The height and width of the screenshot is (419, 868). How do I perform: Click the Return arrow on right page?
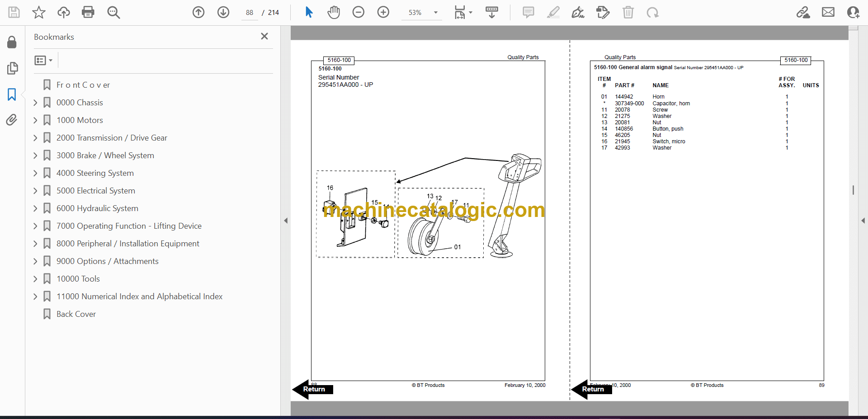click(592, 389)
